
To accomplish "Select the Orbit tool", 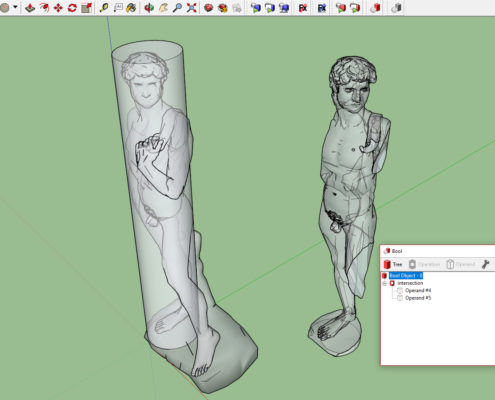I will [x=149, y=8].
